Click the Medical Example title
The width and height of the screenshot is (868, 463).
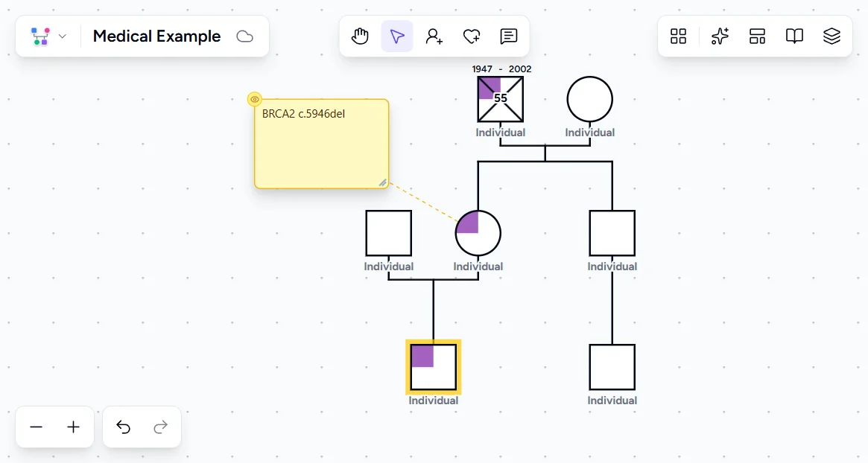[x=156, y=36]
